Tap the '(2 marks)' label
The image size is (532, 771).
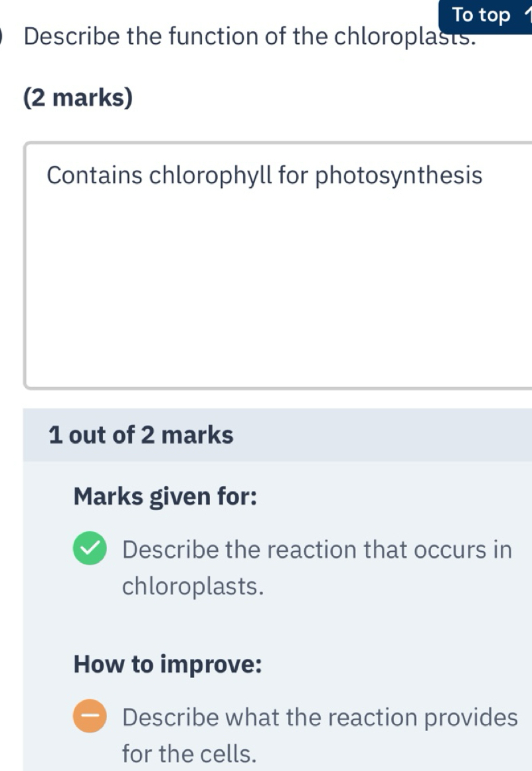pos(78,98)
